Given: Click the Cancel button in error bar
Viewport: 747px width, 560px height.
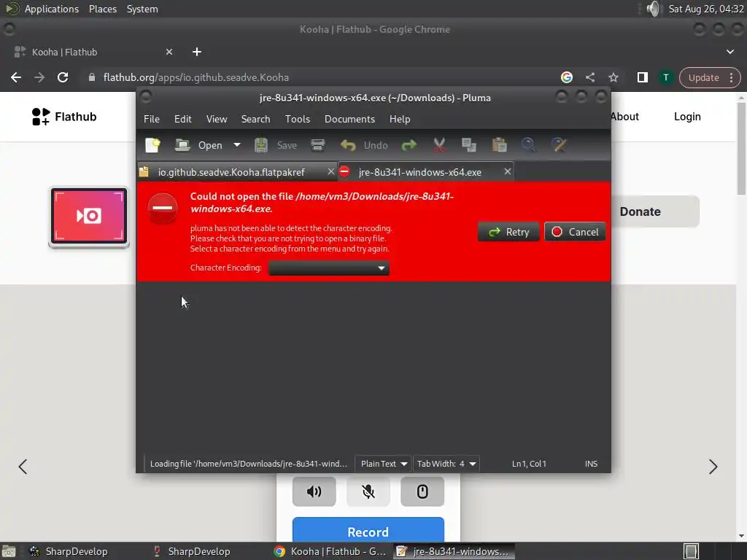Looking at the screenshot, I should 575,232.
